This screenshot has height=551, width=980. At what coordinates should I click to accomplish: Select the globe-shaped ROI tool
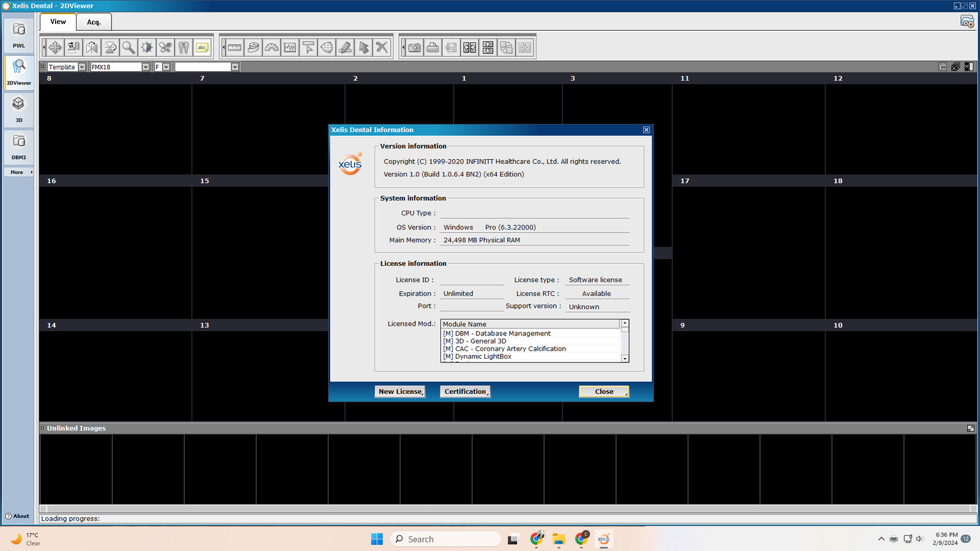pyautogui.click(x=326, y=47)
